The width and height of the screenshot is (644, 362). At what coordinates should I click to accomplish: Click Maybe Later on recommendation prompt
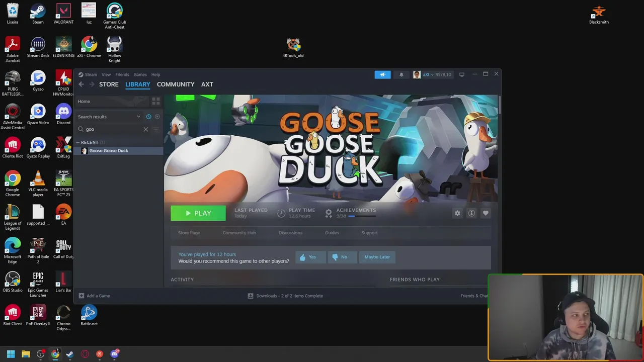point(377,257)
